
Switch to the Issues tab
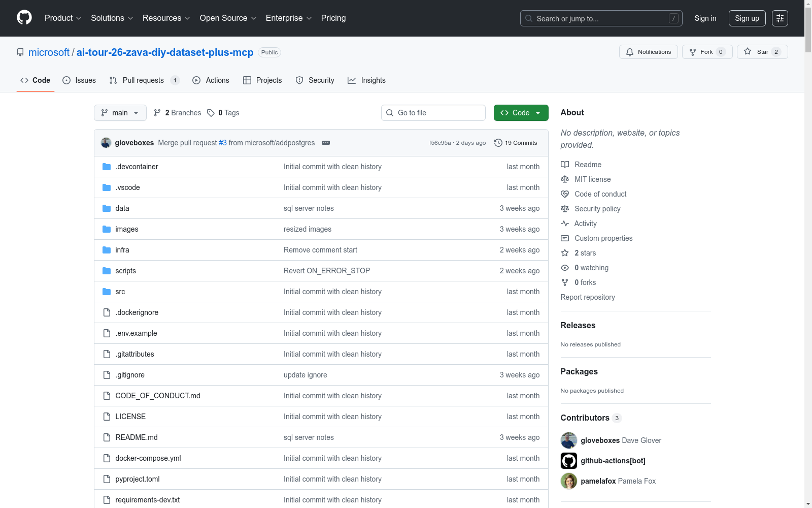79,80
